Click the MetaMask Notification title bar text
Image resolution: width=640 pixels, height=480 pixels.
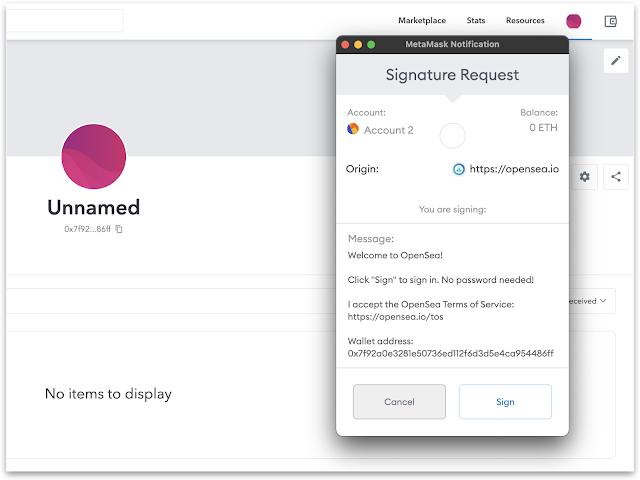[452, 44]
